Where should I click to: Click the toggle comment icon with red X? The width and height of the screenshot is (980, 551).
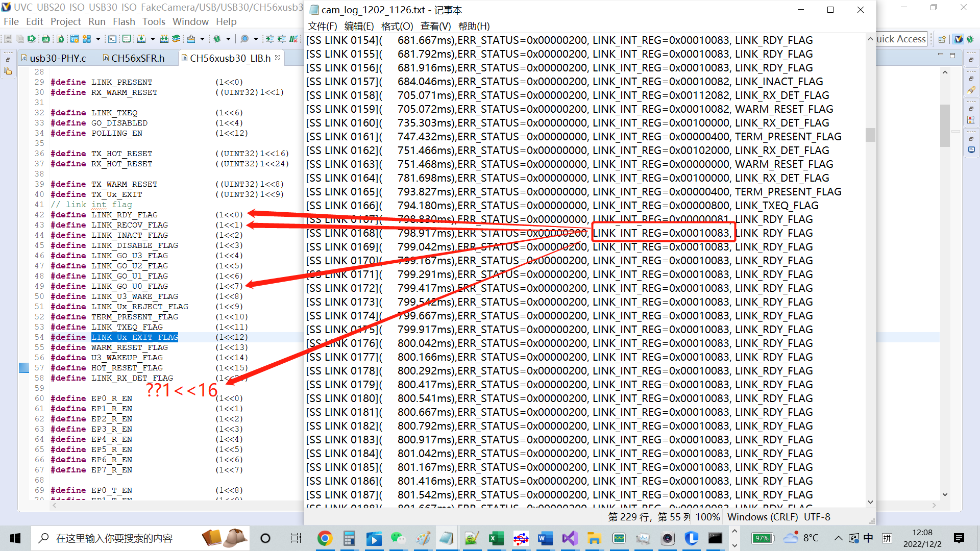coord(293,39)
